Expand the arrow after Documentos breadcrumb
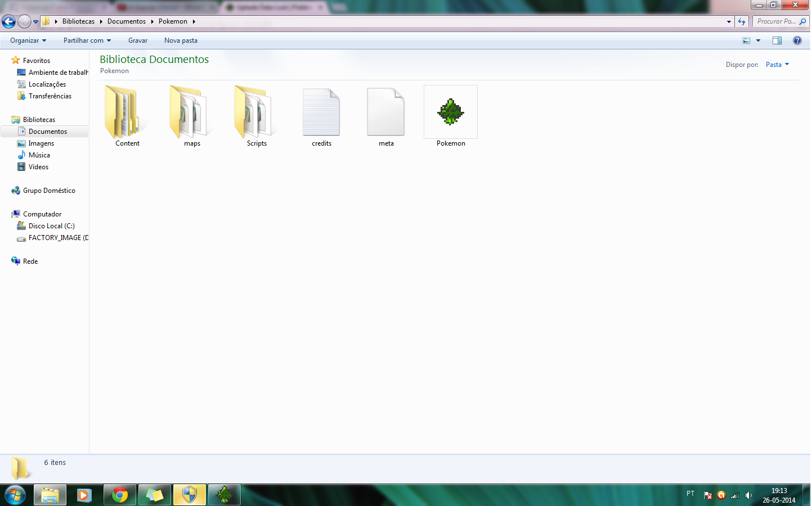Image resolution: width=812 pixels, height=506 pixels. coord(152,21)
